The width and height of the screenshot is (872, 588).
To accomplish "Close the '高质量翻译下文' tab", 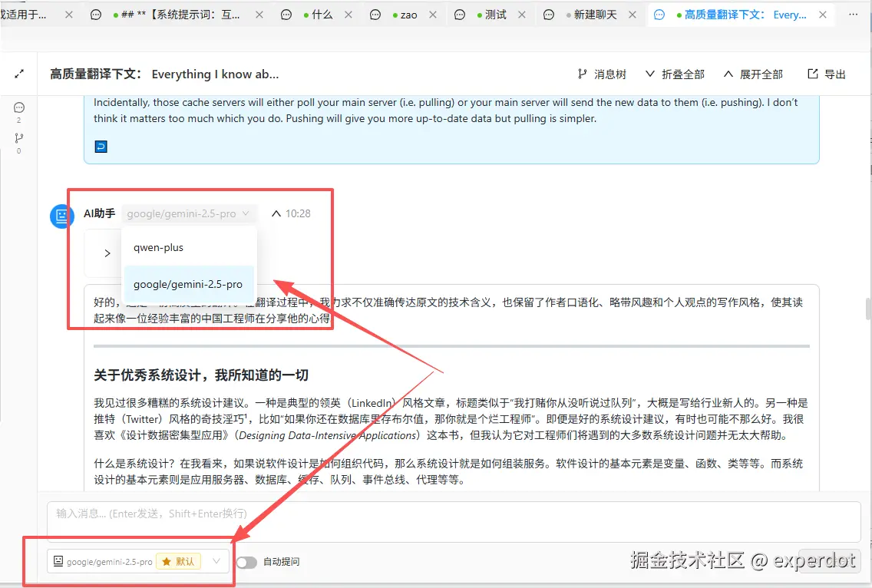I will click(823, 15).
